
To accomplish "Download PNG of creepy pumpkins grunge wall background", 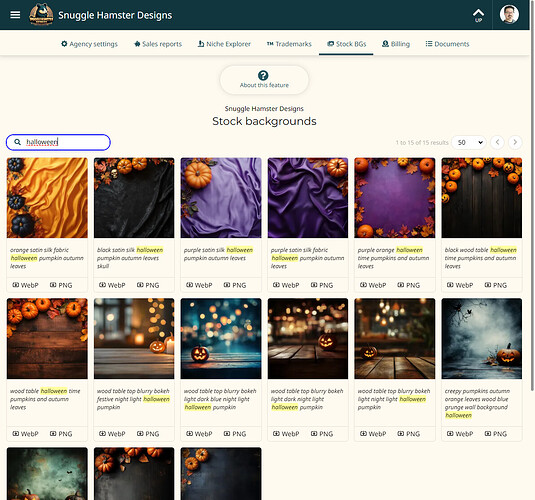I will [495, 434].
